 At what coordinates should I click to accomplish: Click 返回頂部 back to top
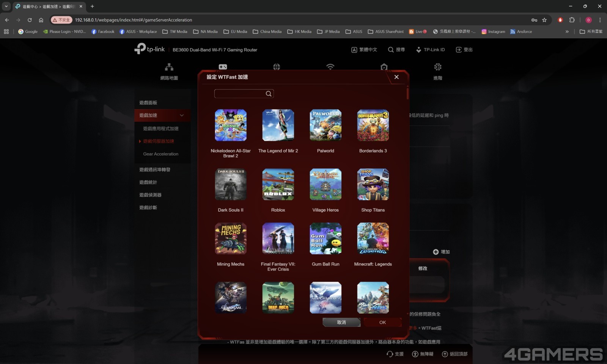click(454, 354)
